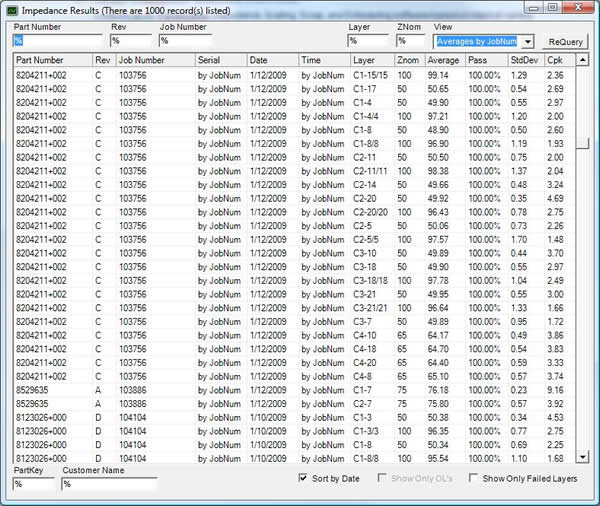
Task: Click the Part Number filter input field
Action: [57, 41]
